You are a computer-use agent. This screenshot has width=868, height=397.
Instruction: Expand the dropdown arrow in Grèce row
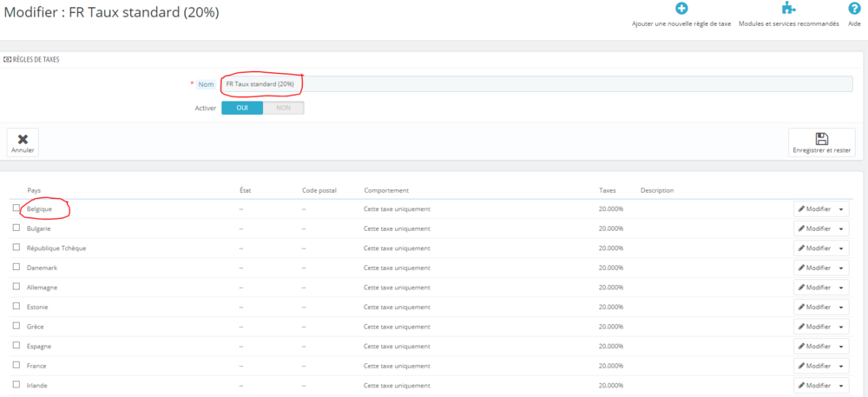(842, 327)
